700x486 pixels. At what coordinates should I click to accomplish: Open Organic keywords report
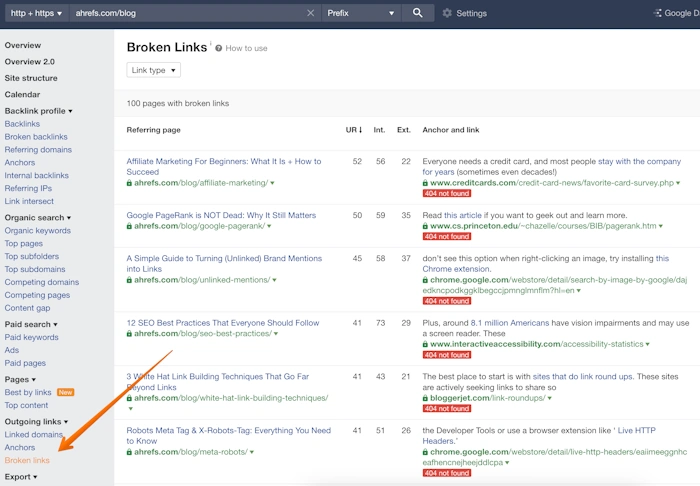click(x=38, y=230)
